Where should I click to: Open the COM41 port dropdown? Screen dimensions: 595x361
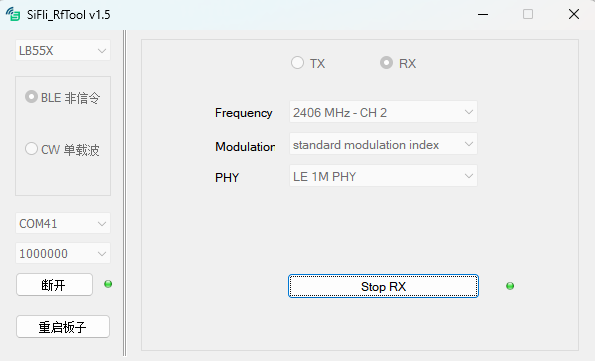click(63, 223)
